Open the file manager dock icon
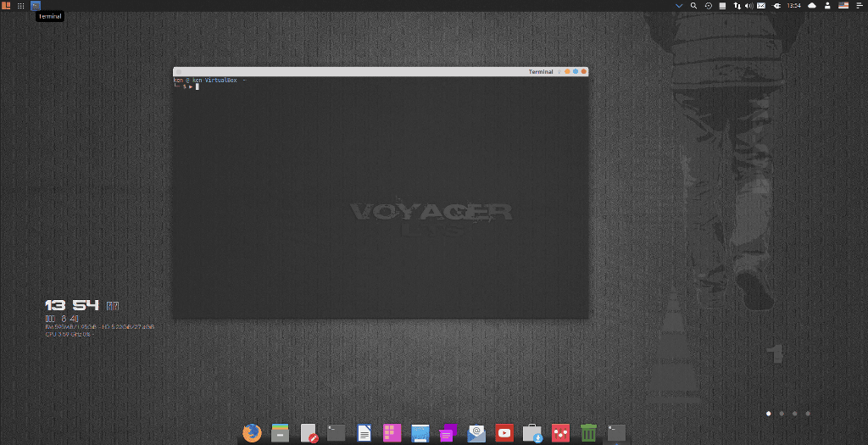Viewport: 868px width, 445px height. 280,433
